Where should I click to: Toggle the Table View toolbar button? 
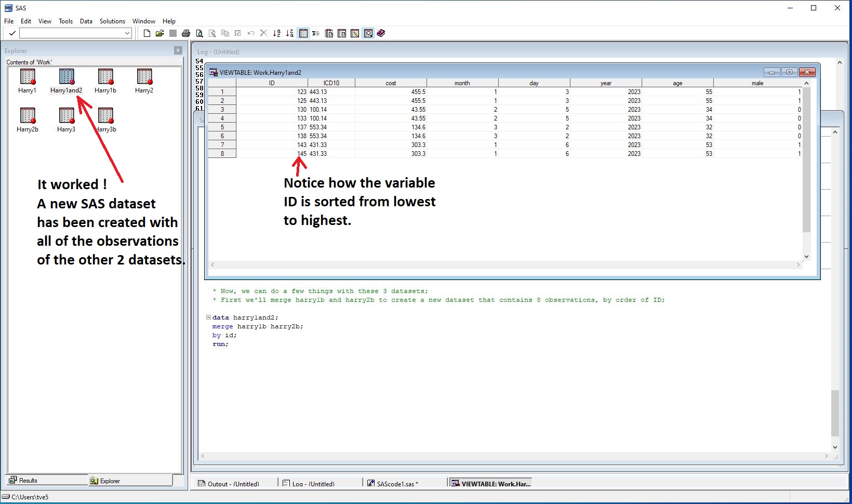[x=303, y=33]
